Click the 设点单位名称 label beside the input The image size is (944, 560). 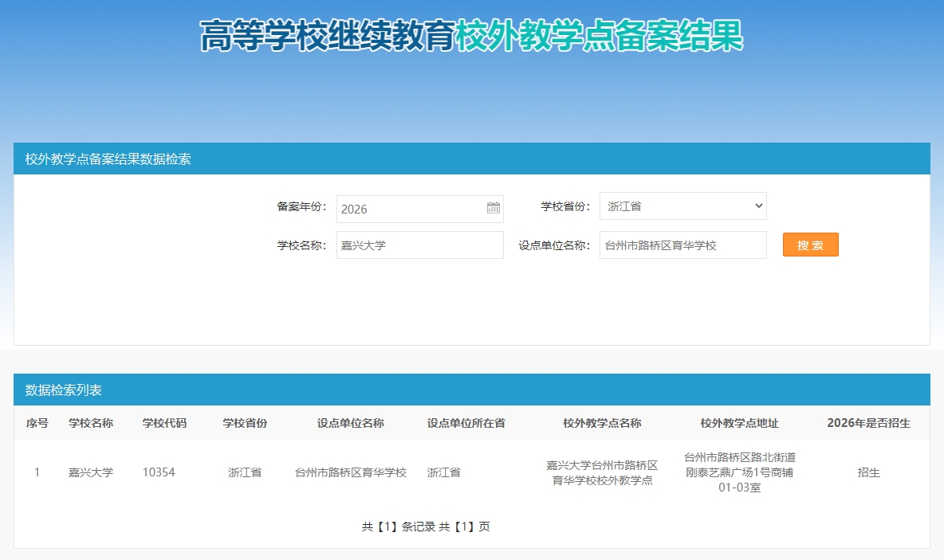coord(554,245)
